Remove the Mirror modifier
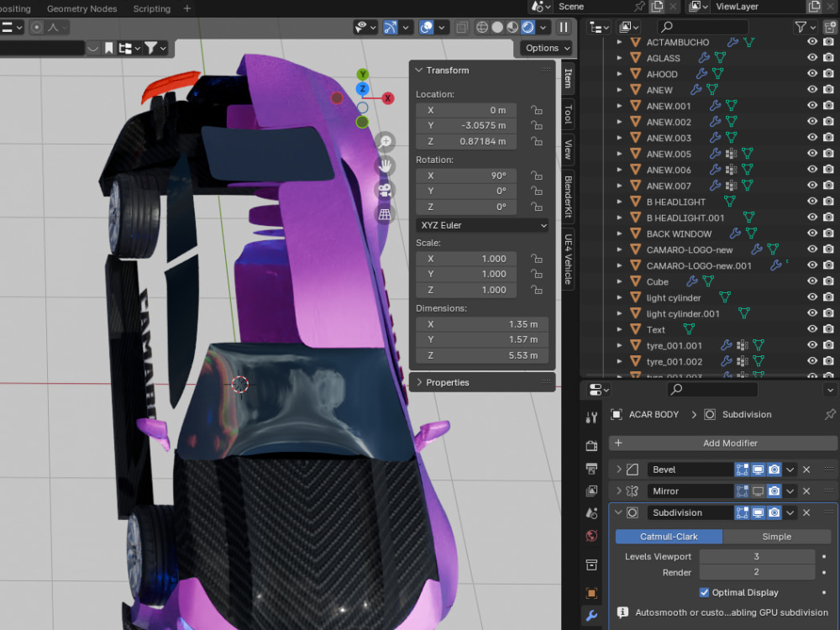The height and width of the screenshot is (630, 840). pyautogui.click(x=806, y=491)
